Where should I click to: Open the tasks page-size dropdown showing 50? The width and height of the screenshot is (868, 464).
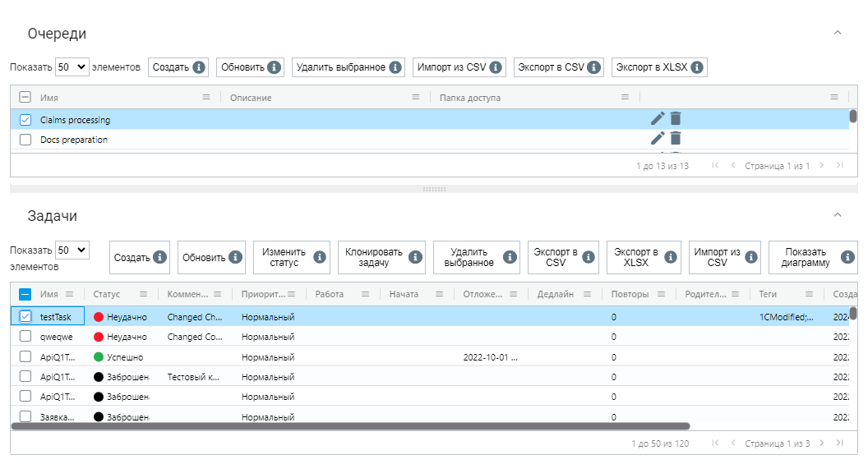pyautogui.click(x=72, y=250)
